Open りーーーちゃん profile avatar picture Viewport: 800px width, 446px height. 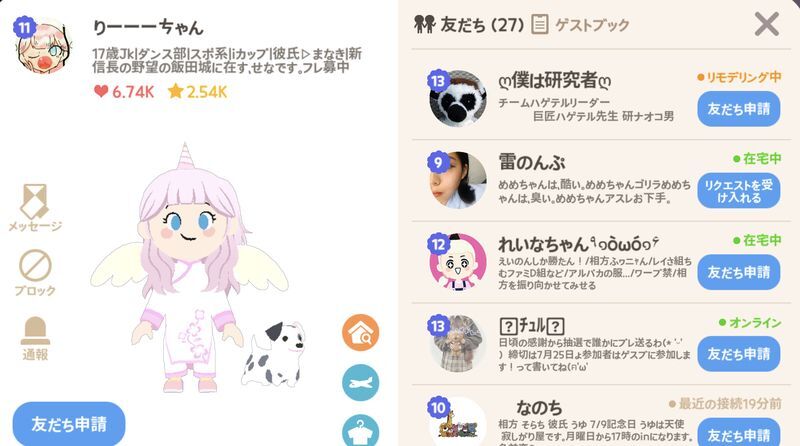[x=45, y=47]
